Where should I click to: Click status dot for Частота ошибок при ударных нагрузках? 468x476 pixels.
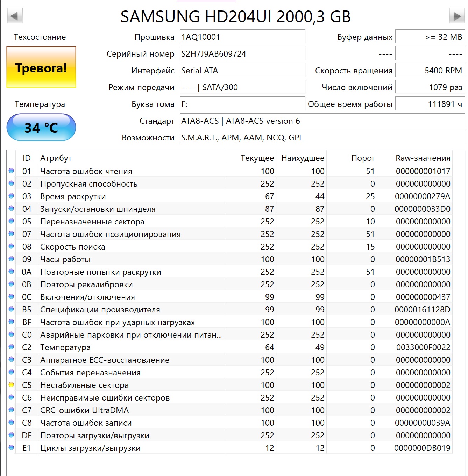click(x=11, y=322)
